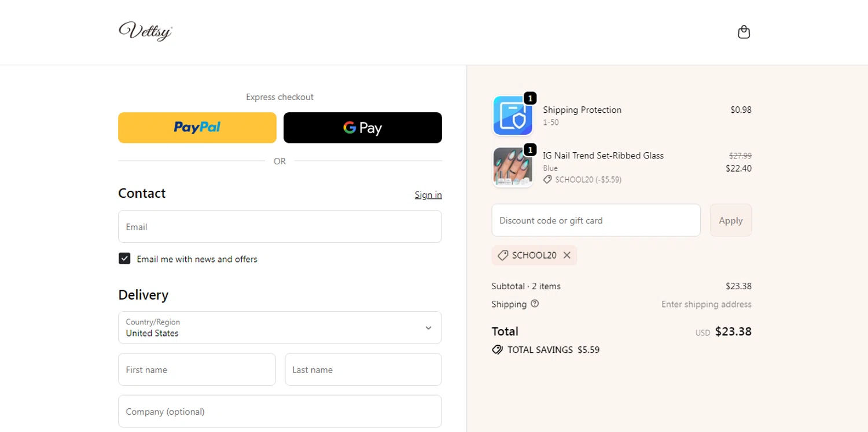Click the IG Nail Trend Set thumbnail
868x432 pixels.
(513, 167)
